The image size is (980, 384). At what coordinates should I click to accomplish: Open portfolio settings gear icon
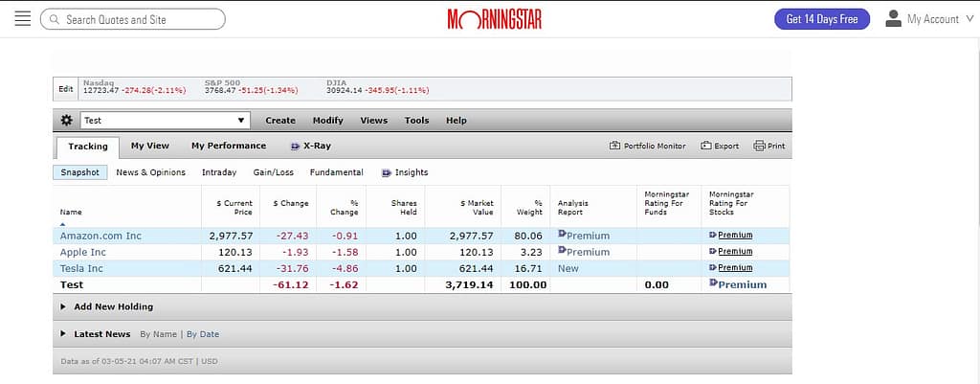pos(66,120)
